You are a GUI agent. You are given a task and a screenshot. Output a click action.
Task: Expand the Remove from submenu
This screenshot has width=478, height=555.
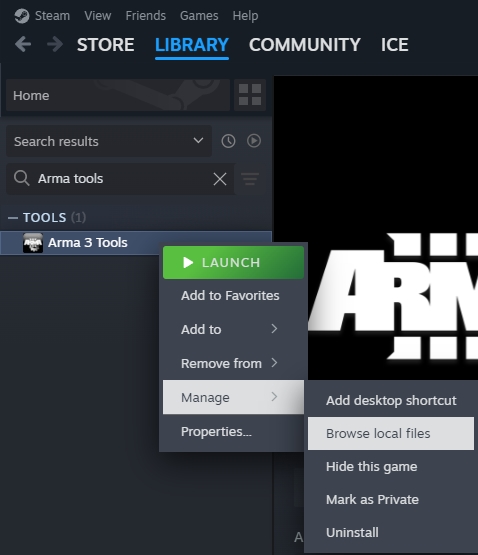tap(232, 364)
